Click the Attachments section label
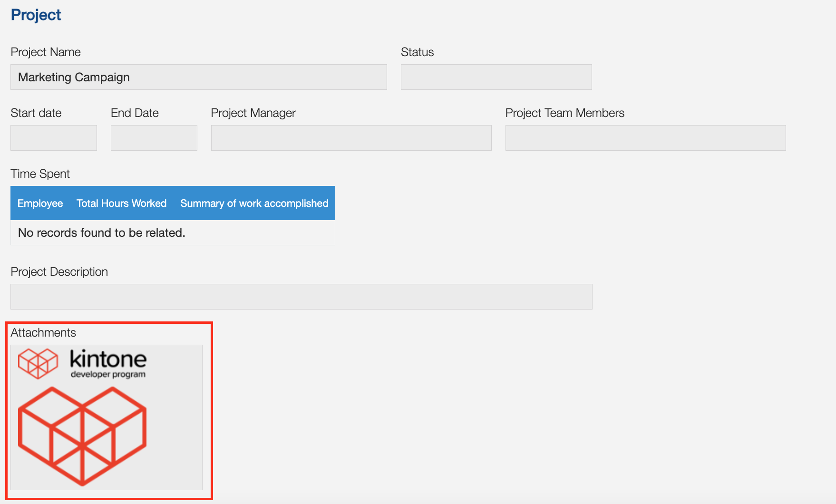 (x=43, y=332)
